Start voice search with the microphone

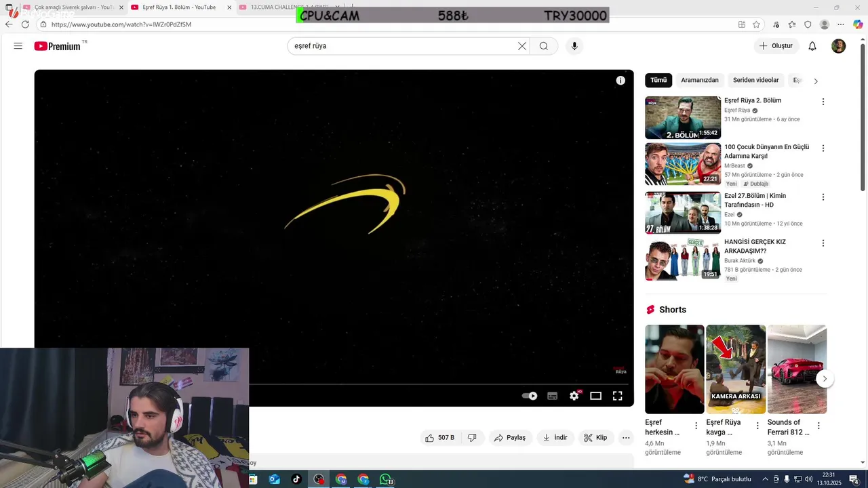pos(574,46)
